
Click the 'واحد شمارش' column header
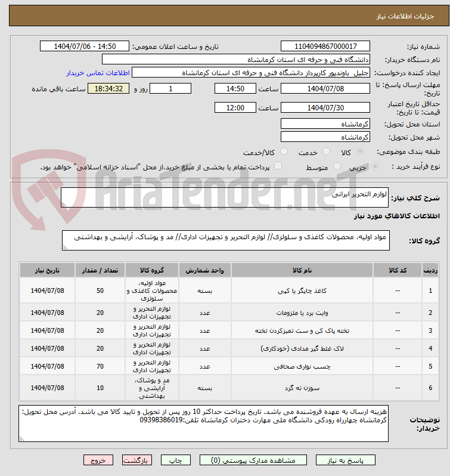pos(204,270)
